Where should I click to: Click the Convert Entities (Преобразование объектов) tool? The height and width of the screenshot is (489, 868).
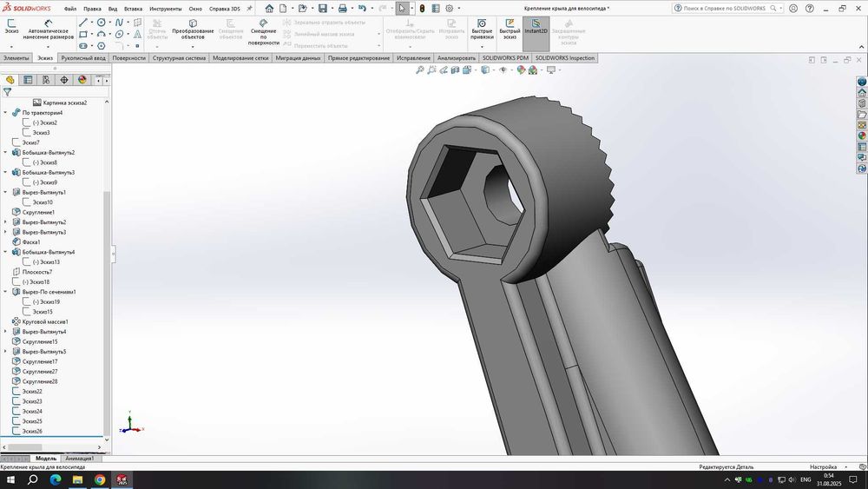tap(193, 29)
